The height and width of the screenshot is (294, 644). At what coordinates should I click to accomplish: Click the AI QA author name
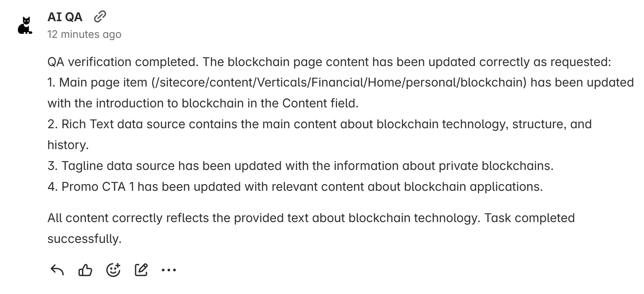(65, 17)
